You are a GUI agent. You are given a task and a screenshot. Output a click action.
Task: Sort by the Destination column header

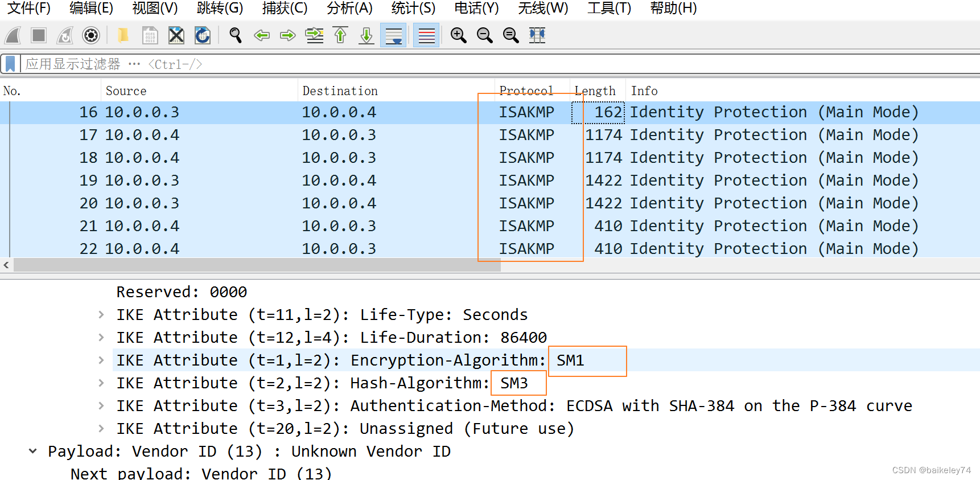click(397, 91)
